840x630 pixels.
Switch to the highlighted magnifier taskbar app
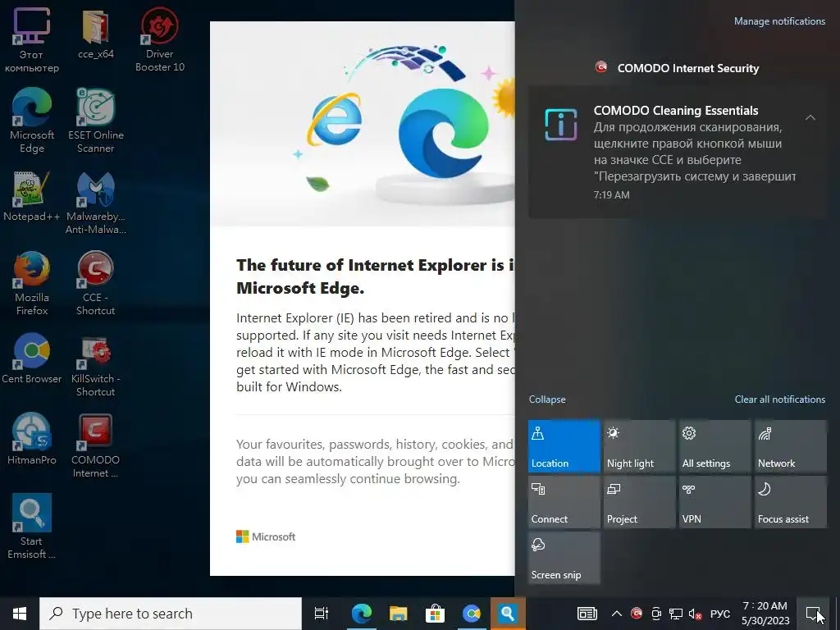pos(508,614)
